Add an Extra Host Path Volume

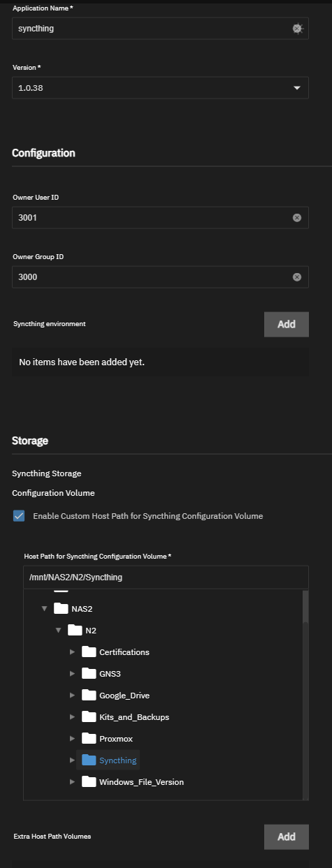click(287, 837)
